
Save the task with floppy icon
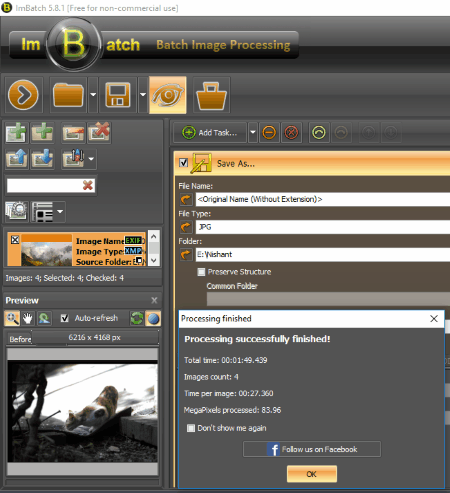[x=118, y=95]
